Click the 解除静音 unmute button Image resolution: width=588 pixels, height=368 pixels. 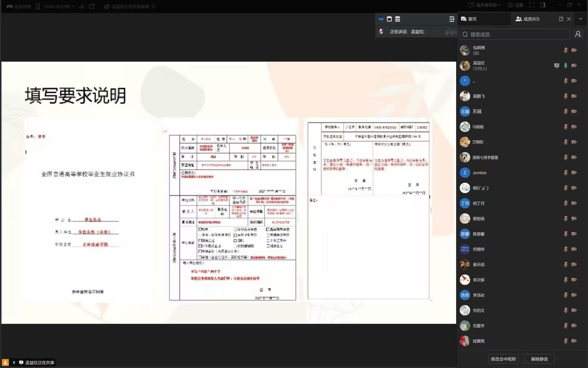pyautogui.click(x=539, y=359)
